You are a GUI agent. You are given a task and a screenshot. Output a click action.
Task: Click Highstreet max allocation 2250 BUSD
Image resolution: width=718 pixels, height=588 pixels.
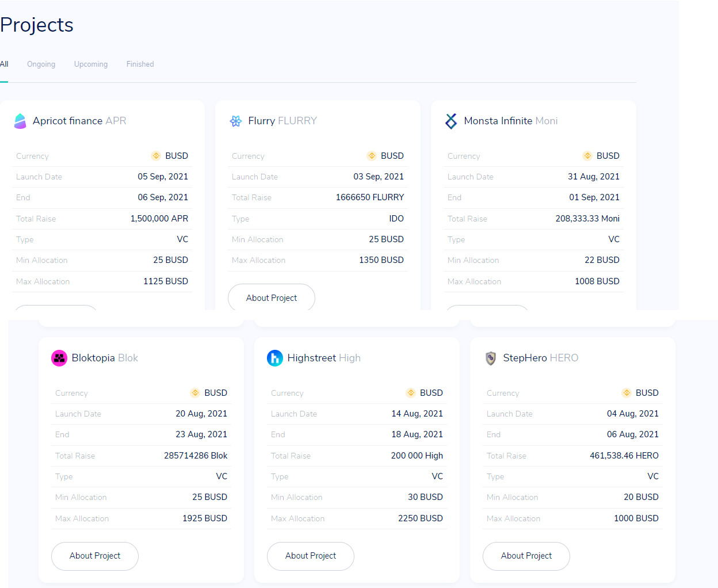421,518
